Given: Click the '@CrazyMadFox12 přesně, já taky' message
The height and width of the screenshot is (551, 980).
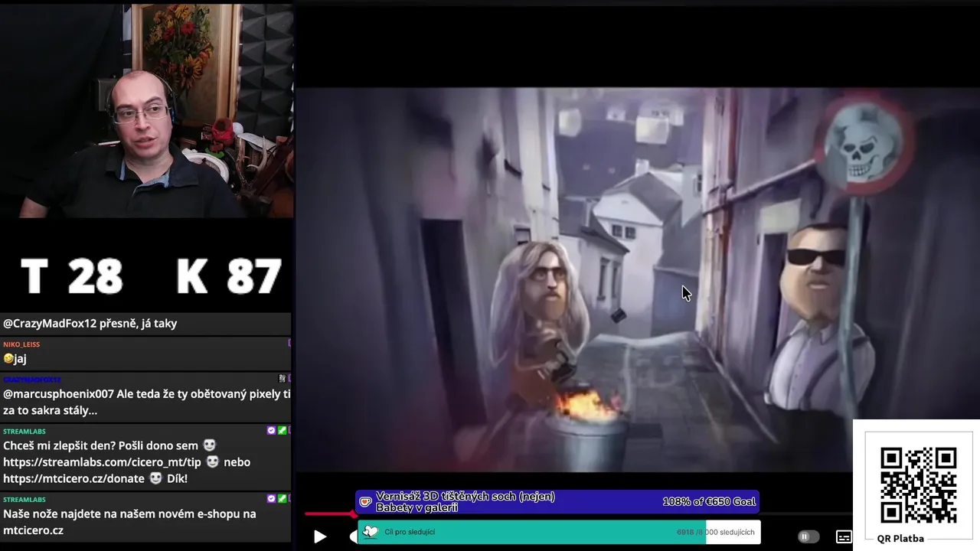Looking at the screenshot, I should (x=90, y=323).
